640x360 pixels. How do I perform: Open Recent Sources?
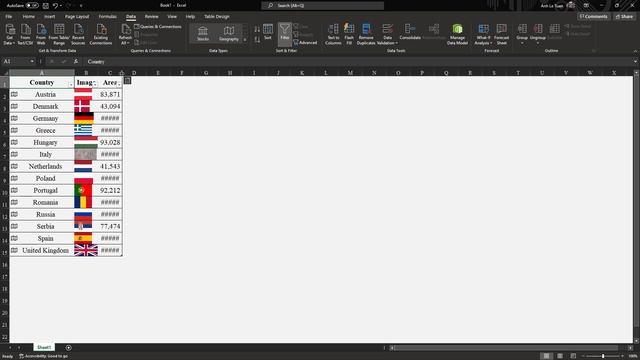78,34
